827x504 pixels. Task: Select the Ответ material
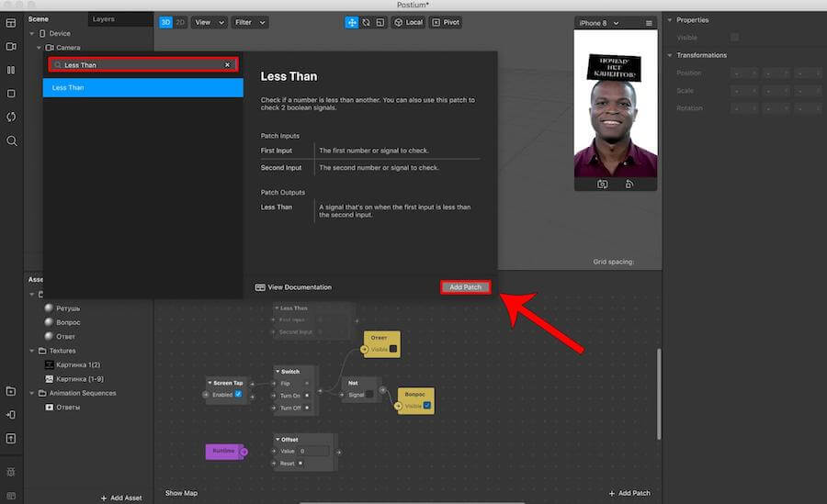coord(65,336)
